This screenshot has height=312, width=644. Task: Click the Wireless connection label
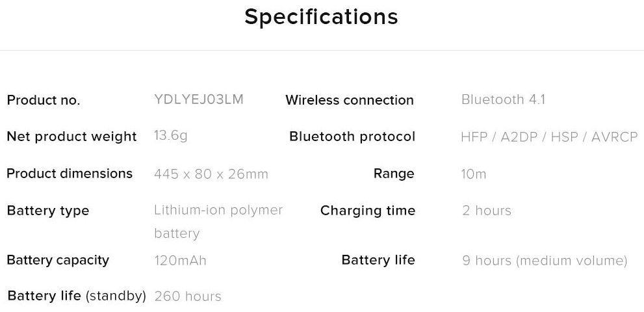tap(349, 100)
